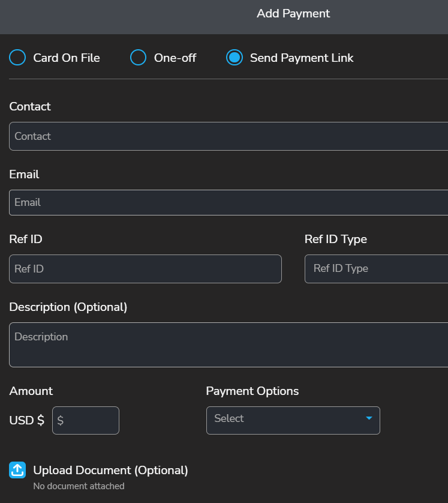Click into the Contact input field
This screenshot has height=503, width=448.
pyautogui.click(x=228, y=136)
